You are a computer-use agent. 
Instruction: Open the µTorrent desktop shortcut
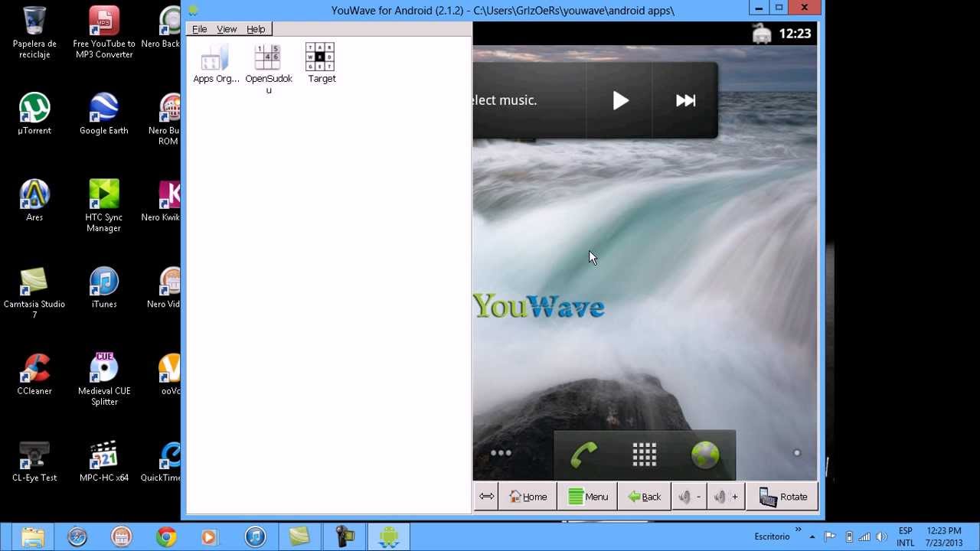coord(34,114)
